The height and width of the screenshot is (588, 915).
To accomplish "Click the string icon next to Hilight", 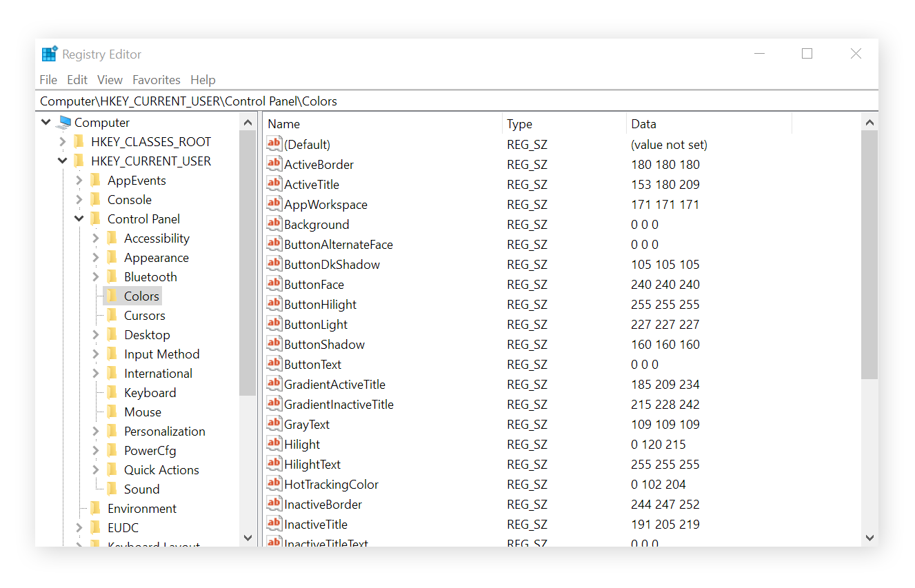I will (274, 444).
